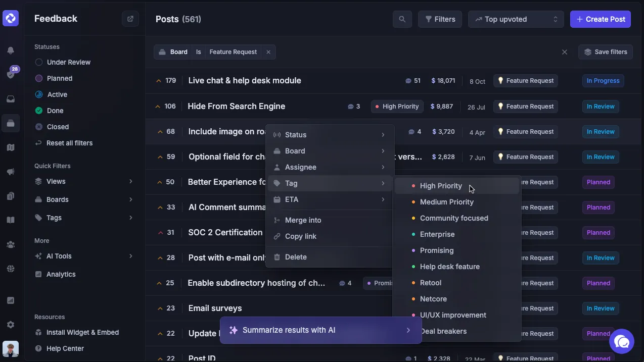Screen dimensions: 644x362
Task: Open the Top upvoted sort dropdown
Action: (516, 19)
